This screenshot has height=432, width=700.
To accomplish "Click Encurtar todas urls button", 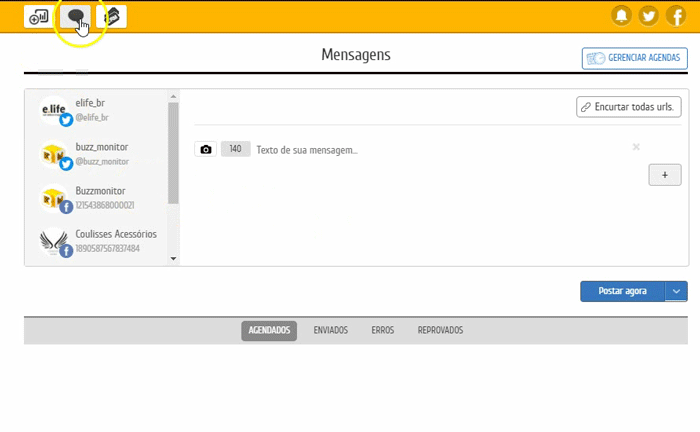I will tap(629, 106).
